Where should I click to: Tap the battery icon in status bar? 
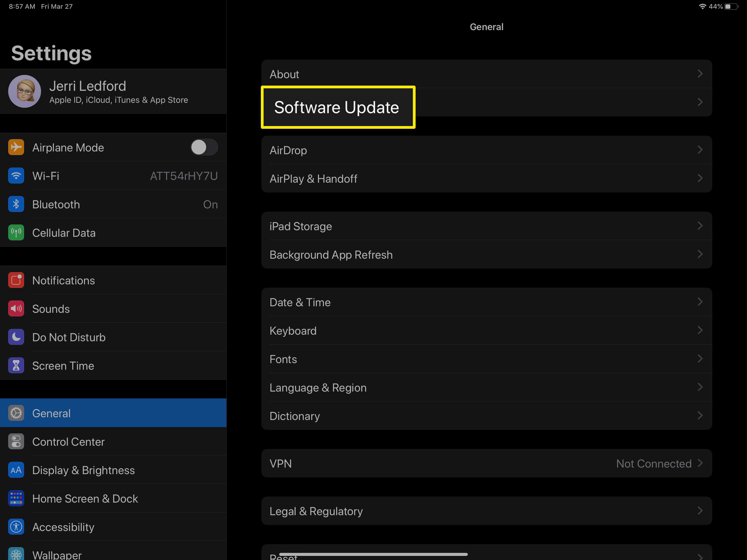(731, 6)
